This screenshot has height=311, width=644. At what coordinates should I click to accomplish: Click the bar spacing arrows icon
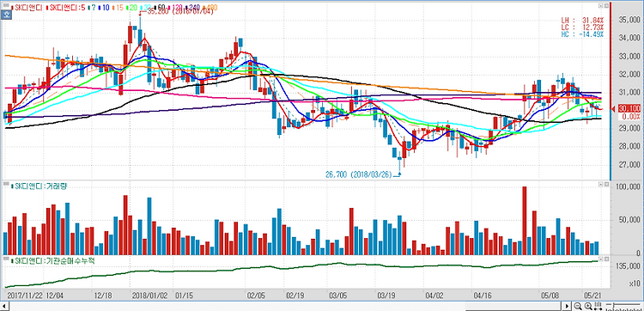(x=598, y=306)
